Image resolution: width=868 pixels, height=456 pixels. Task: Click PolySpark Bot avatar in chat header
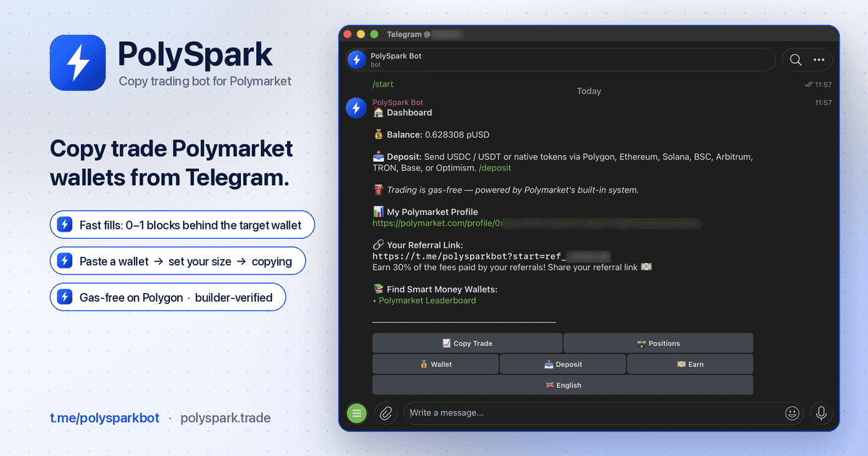pos(356,60)
